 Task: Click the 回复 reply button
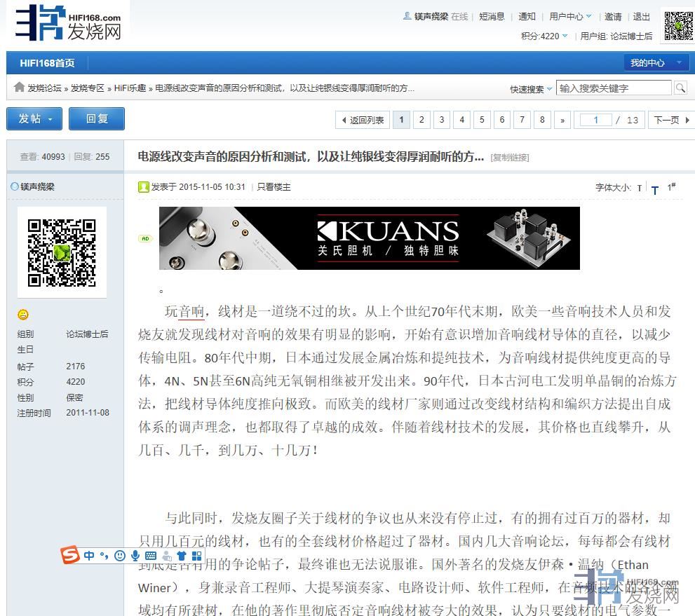(97, 118)
